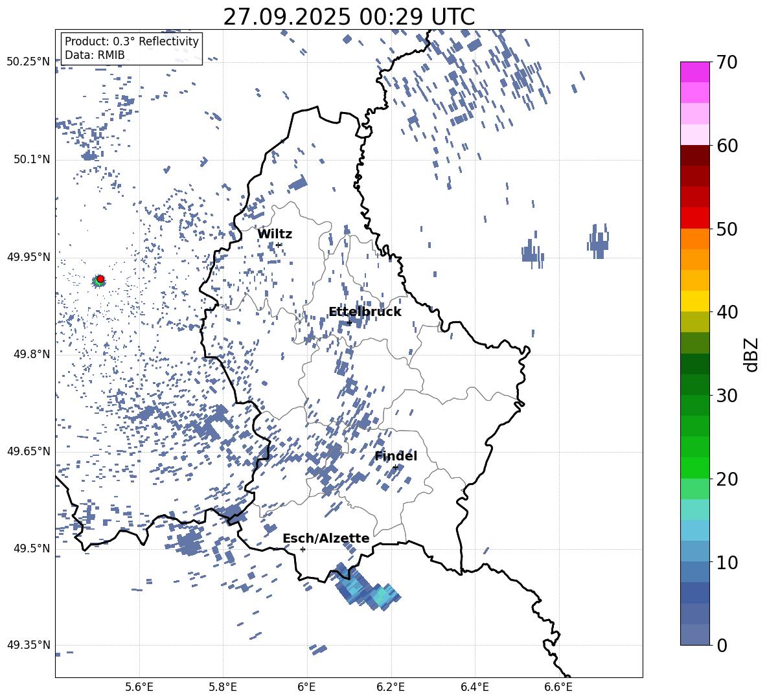The height and width of the screenshot is (700, 767).
Task: Click the 50.25°N latitude tick label
Action: tap(29, 62)
